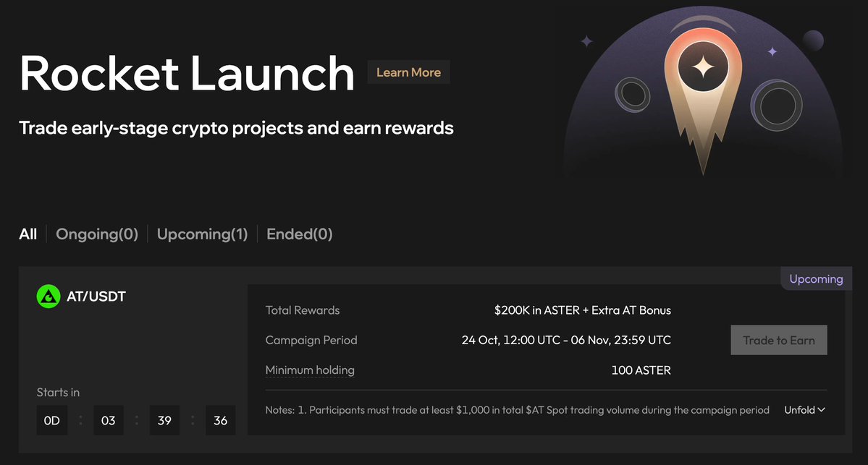Click the green AT token icon
This screenshot has height=465, width=868.
point(48,297)
